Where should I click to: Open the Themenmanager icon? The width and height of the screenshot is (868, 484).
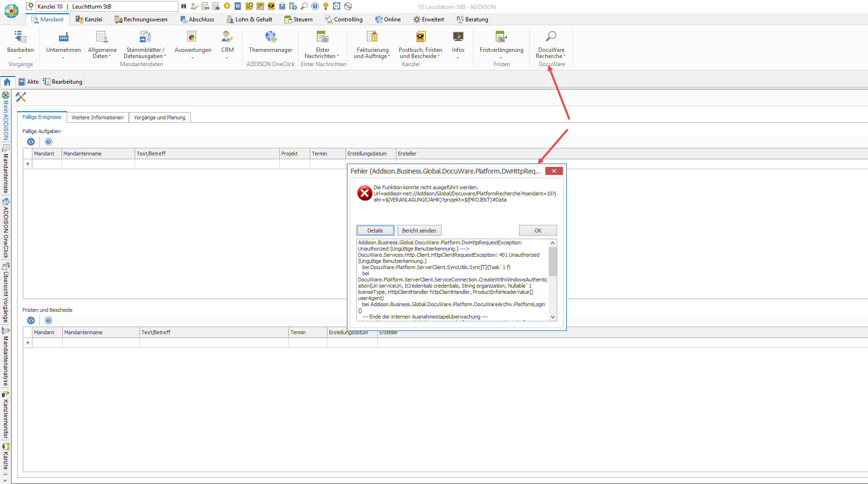270,36
